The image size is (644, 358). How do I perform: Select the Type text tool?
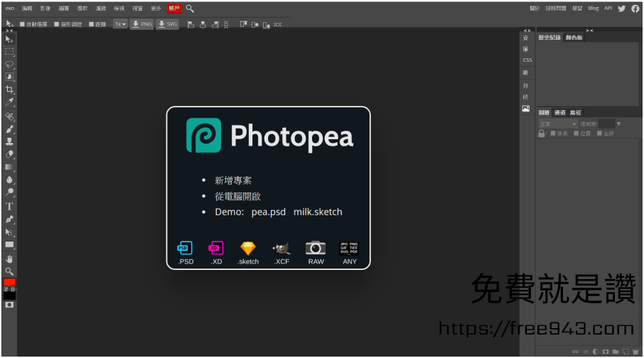[9, 207]
